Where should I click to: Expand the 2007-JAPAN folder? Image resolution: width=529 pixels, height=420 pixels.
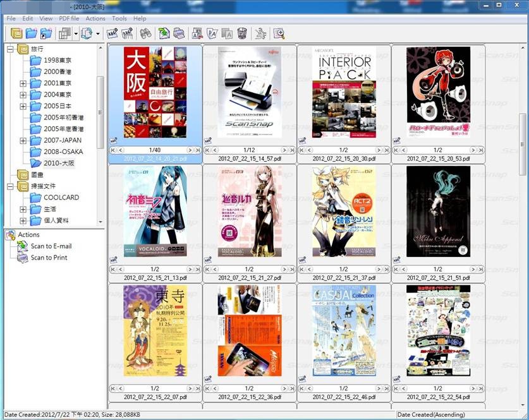point(23,141)
